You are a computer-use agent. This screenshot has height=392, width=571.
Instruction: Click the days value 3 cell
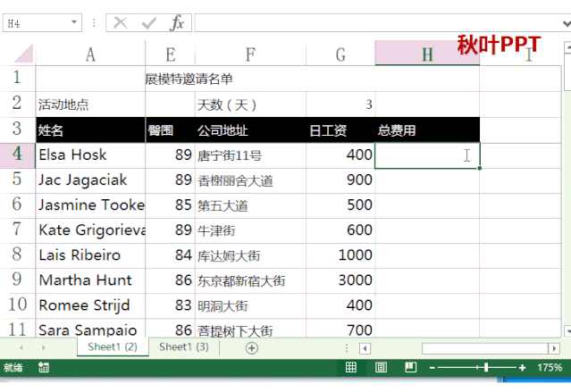point(340,104)
